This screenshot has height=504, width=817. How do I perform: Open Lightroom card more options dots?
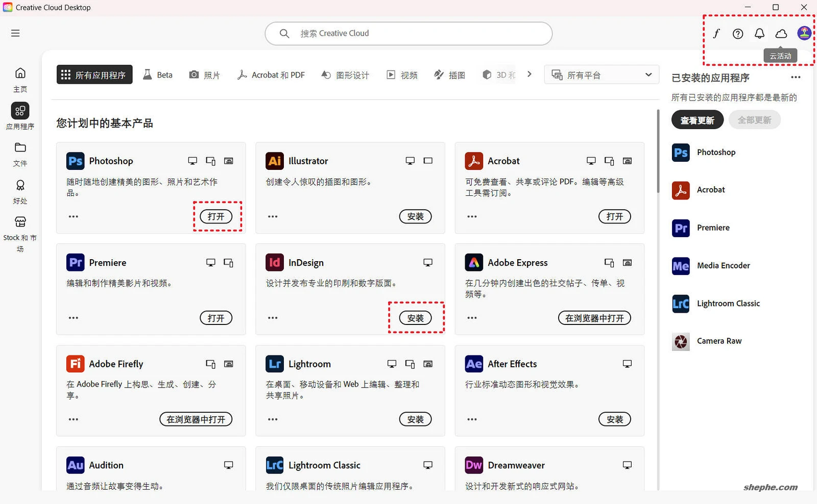coord(273,419)
